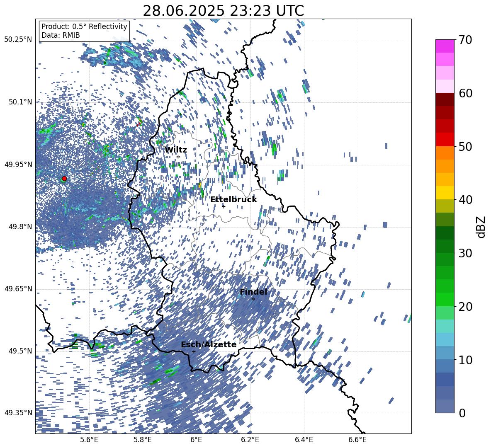Click the plus marker below Ettelbruck
The height and width of the screenshot is (448, 491).
tap(224, 206)
